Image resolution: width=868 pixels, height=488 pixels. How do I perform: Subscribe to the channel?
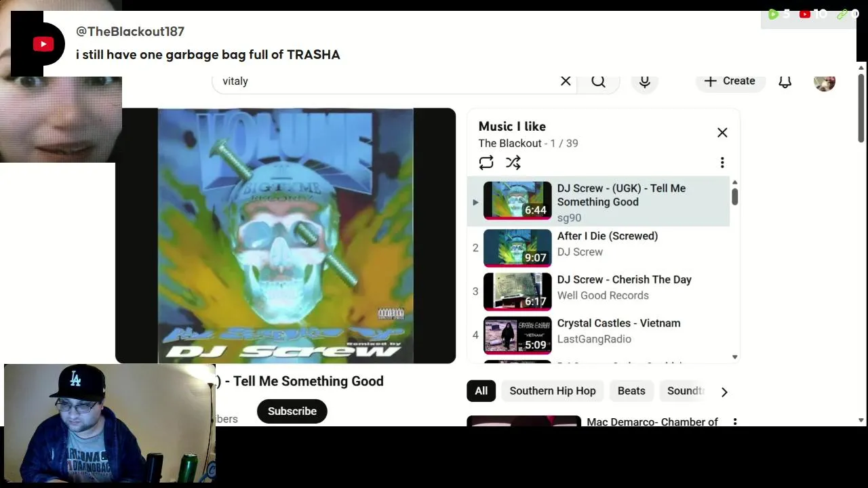tap(292, 411)
